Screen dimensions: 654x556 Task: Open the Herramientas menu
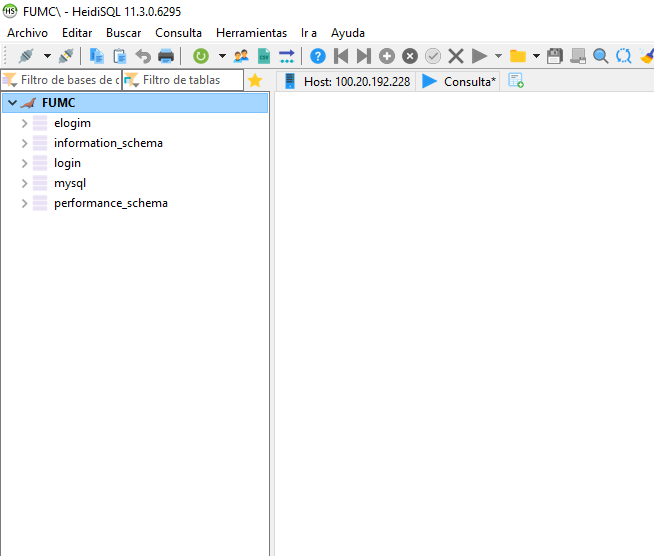click(251, 33)
